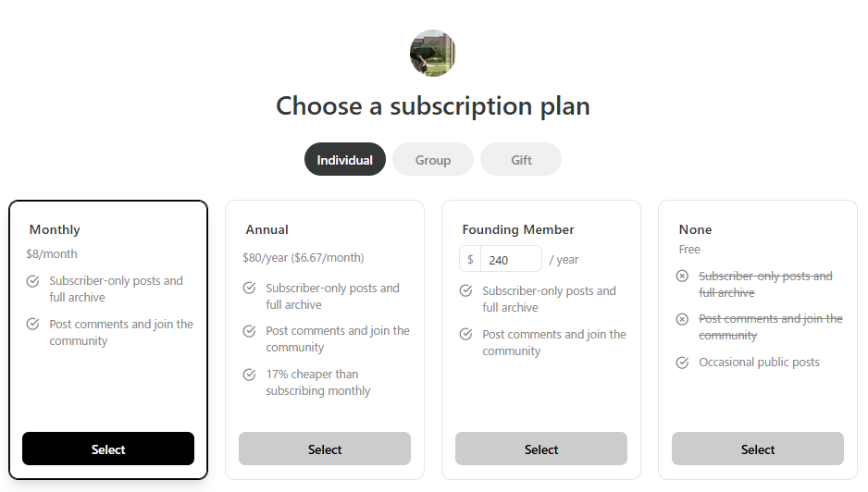This screenshot has width=868, height=492.
Task: Select the Founding Member plan button
Action: 540,449
